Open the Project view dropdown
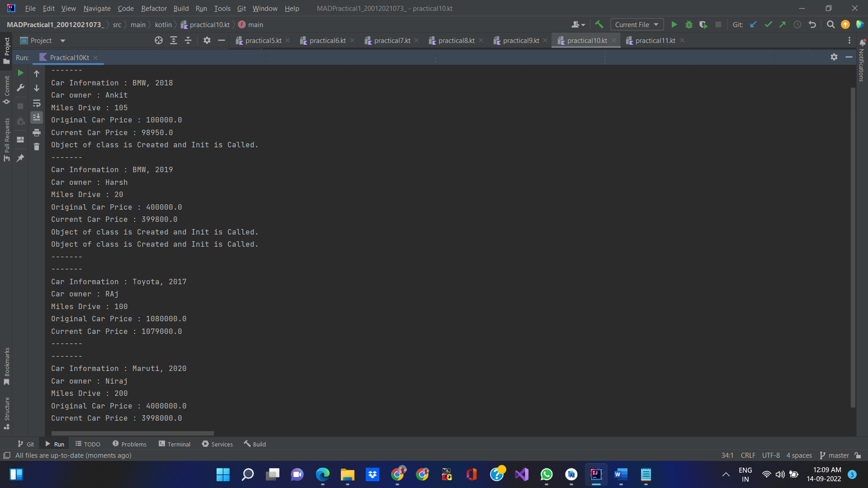 (x=62, y=40)
